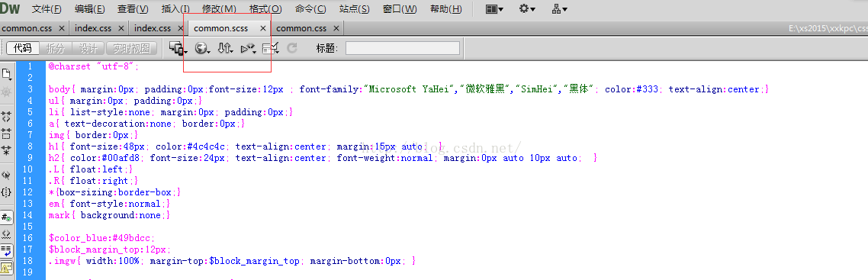Image resolution: width=868 pixels, height=280 pixels.
Task: Click the Expand all icon
Action: 7,150
